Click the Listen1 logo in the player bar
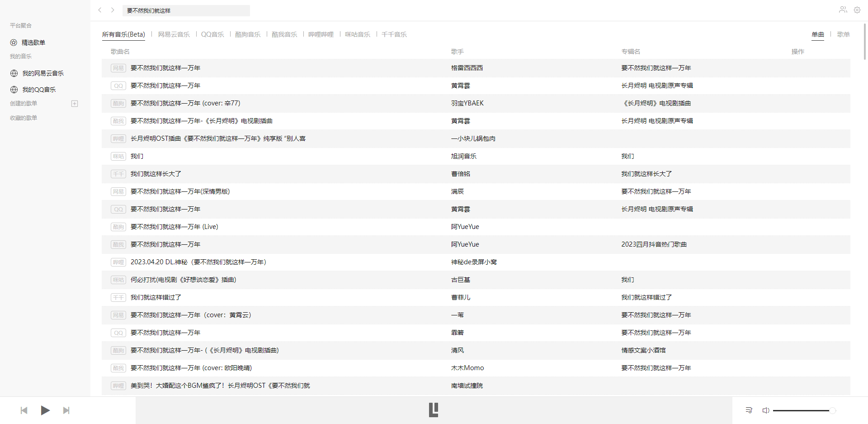This screenshot has width=868, height=424. 433,410
